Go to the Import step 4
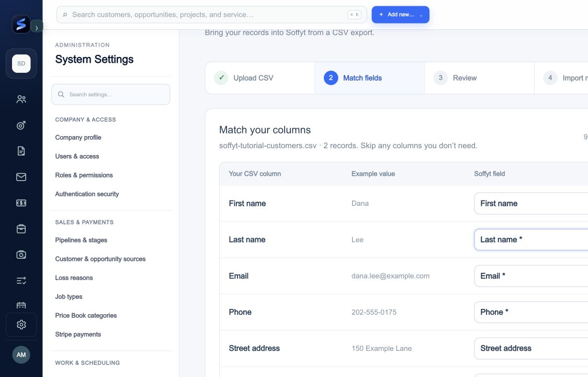This screenshot has width=588, height=377. point(561,77)
